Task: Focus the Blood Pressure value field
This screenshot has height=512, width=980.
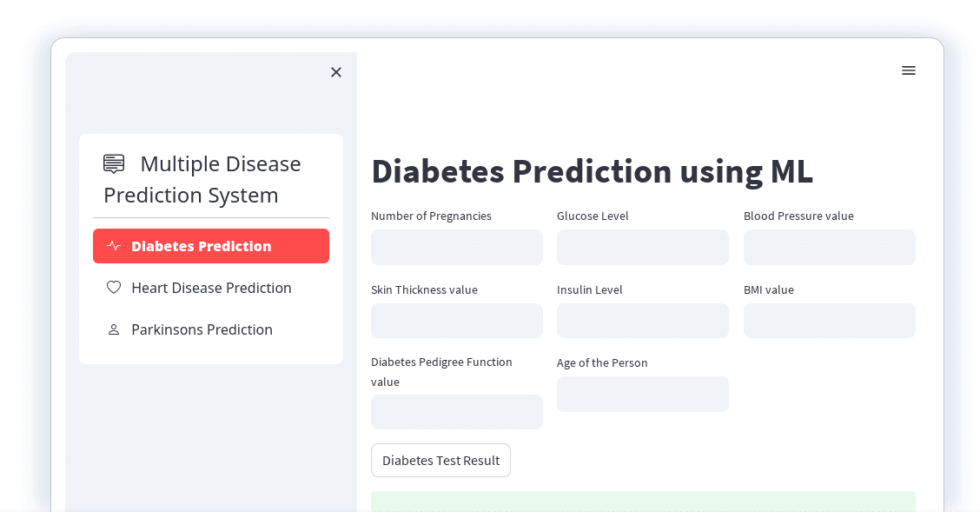Action: click(830, 247)
